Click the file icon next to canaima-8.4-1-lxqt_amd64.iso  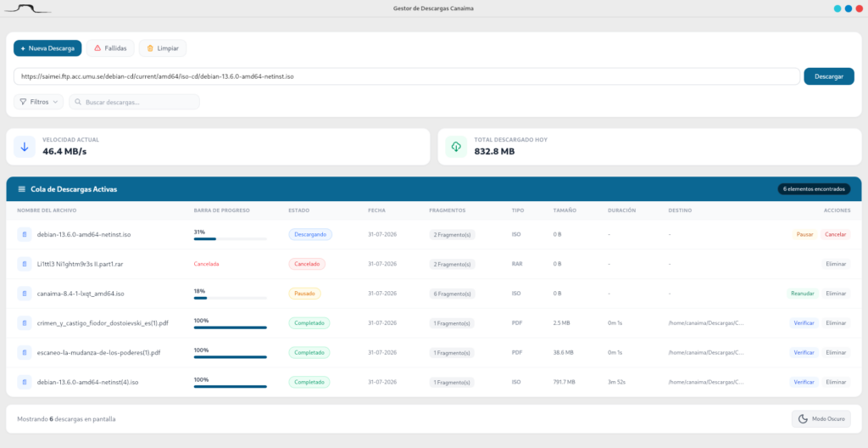pyautogui.click(x=25, y=294)
